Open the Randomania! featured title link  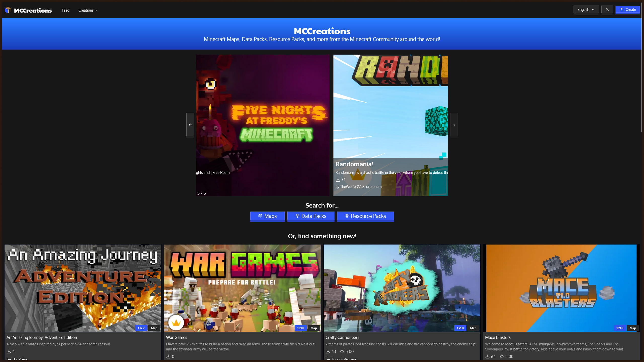354,164
